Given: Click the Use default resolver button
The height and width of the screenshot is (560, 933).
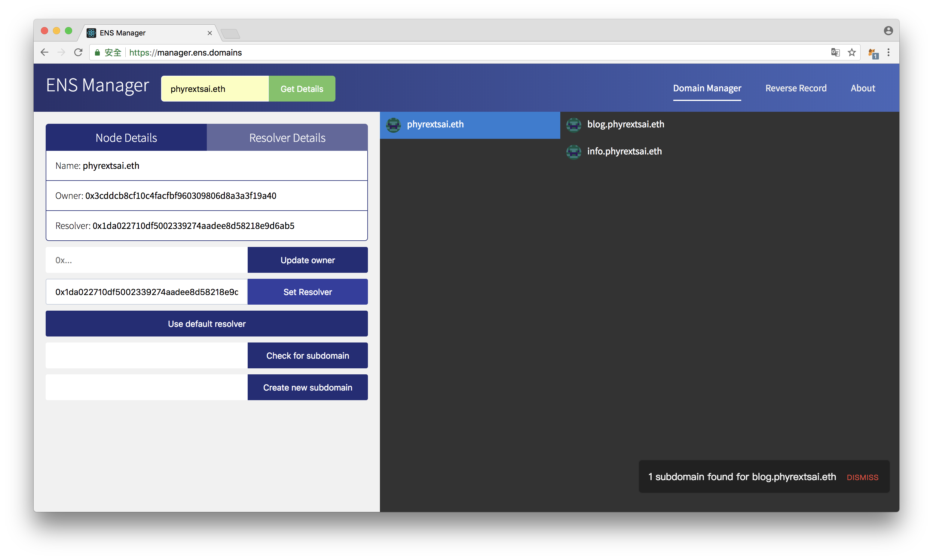Looking at the screenshot, I should [x=206, y=324].
